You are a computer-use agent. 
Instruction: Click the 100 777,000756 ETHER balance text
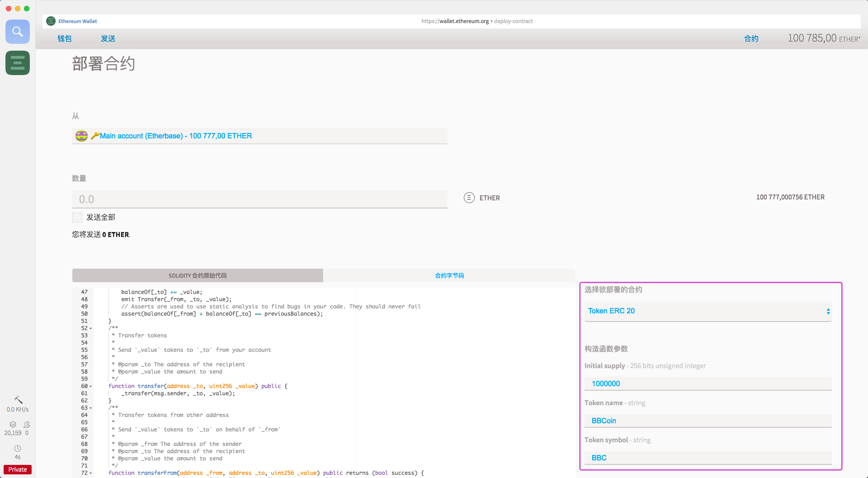pyautogui.click(x=790, y=197)
